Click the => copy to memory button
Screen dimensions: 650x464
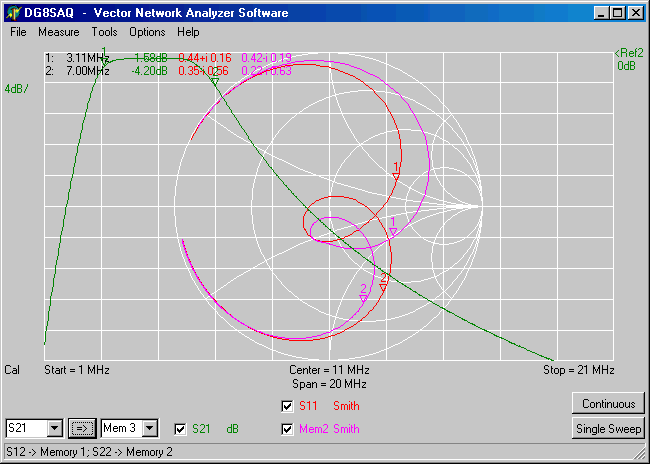(82, 428)
